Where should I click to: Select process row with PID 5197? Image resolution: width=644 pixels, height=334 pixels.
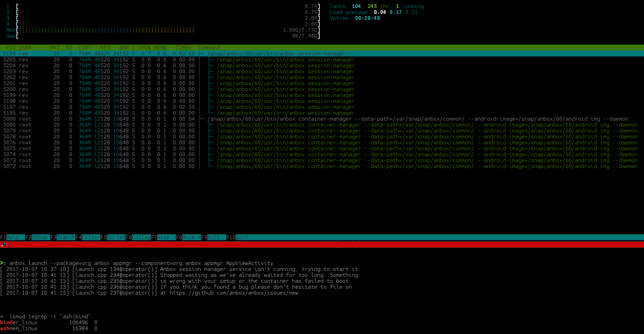point(322,107)
